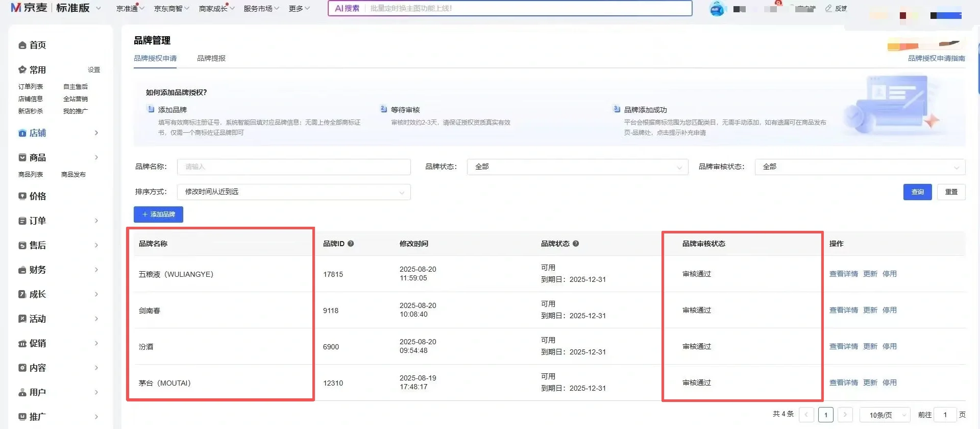Click the 京麦 logo in header

pos(29,8)
